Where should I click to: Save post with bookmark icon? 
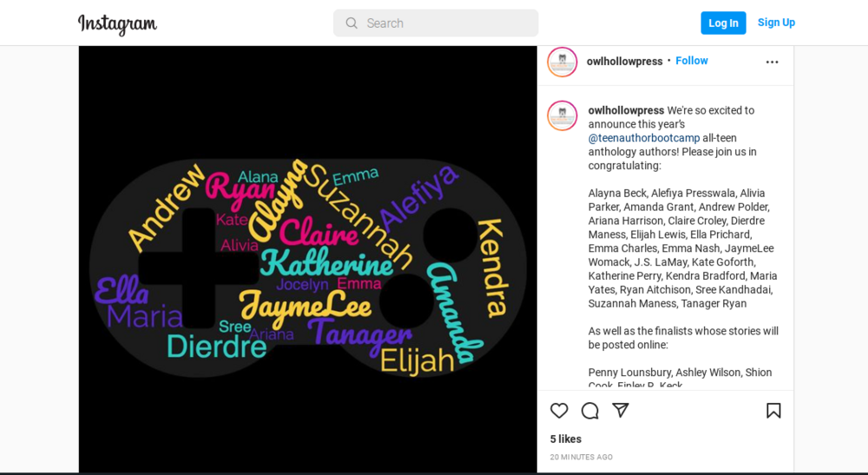pos(773,411)
